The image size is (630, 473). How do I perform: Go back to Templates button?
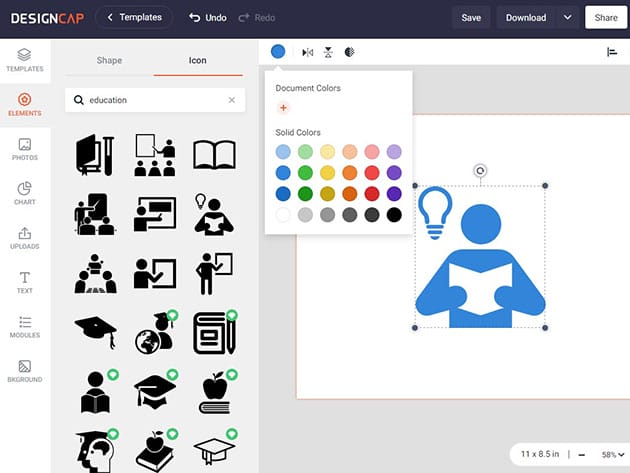[x=133, y=17]
